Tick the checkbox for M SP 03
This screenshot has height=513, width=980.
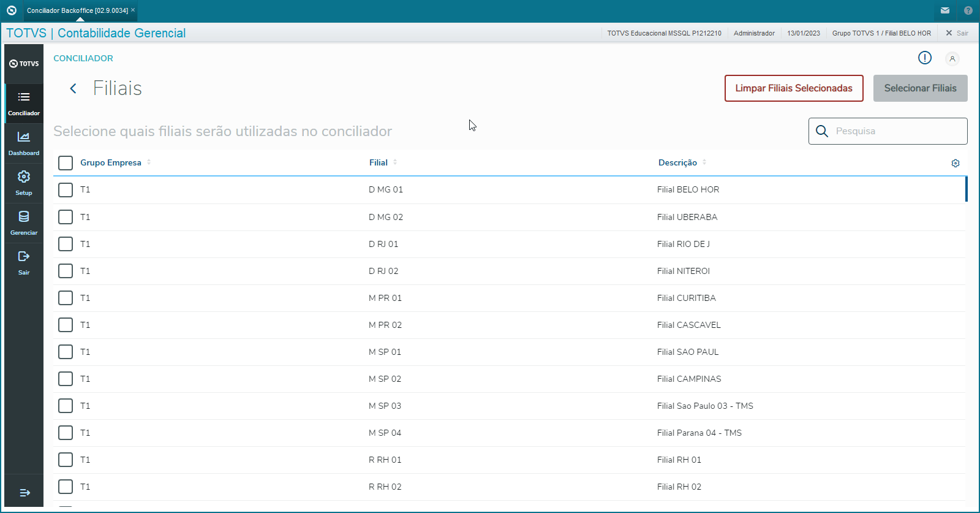[x=66, y=406]
